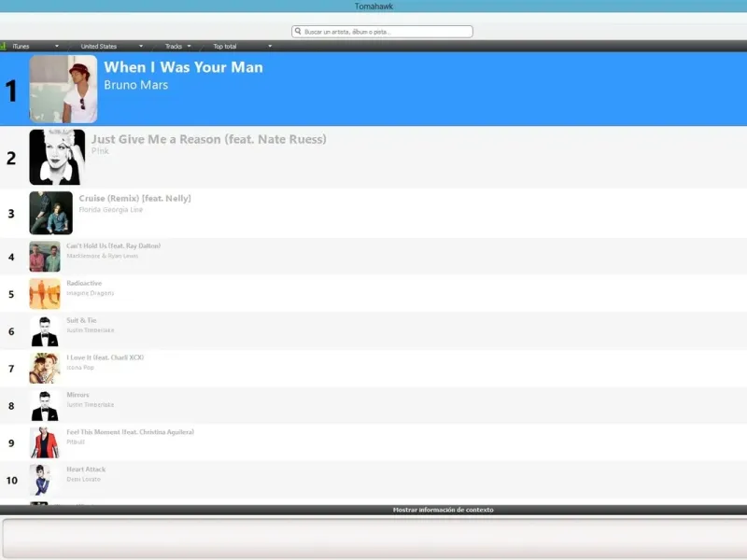Viewport: 747px width, 560px height.
Task: Click the Florida Georgia Line cover thumbnail
Action: tap(51, 213)
